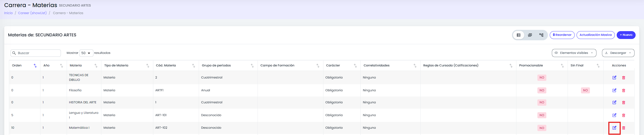
Task: Edit the HISTORIA DEL ARTE row
Action: pos(614,102)
